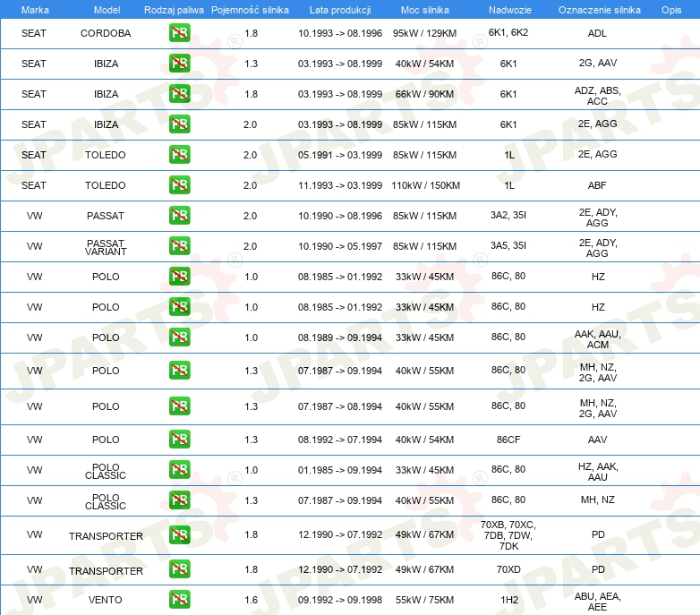Select the 1H2 body cell
Screen dimensions: 700x615
tap(509, 600)
